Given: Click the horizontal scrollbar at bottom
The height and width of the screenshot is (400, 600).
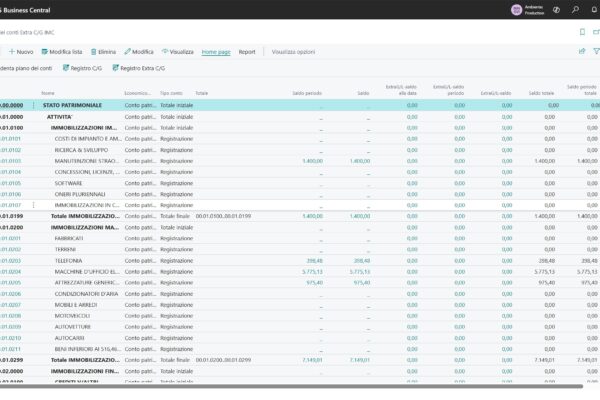Looking at the screenshot, I should pos(300,385).
